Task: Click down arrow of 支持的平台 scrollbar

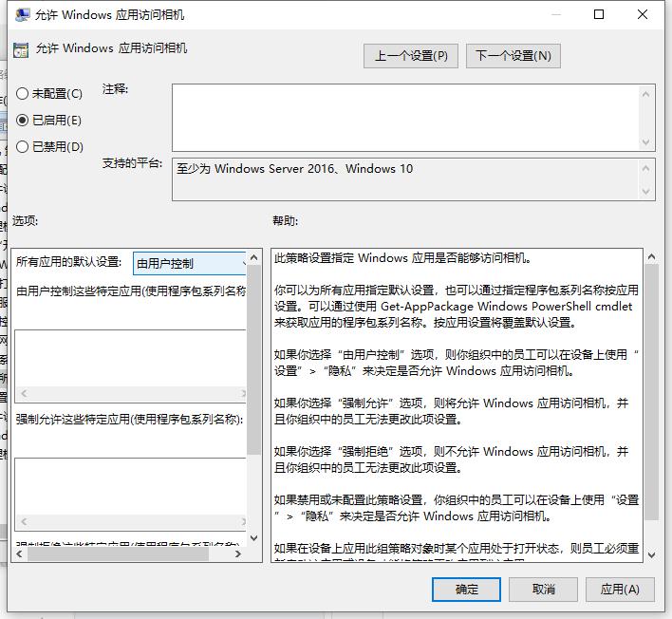Action: 646,192
